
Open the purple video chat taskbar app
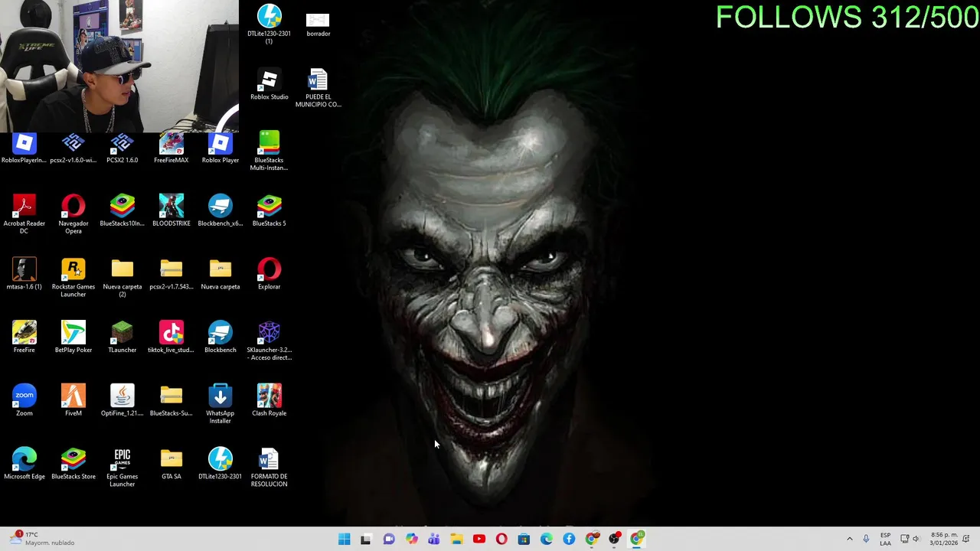coord(389,539)
